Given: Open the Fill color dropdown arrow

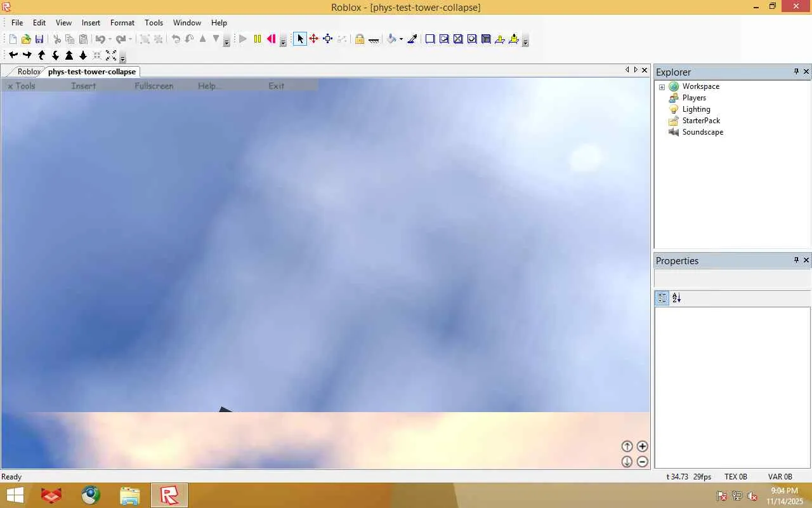Looking at the screenshot, I should click(401, 39).
